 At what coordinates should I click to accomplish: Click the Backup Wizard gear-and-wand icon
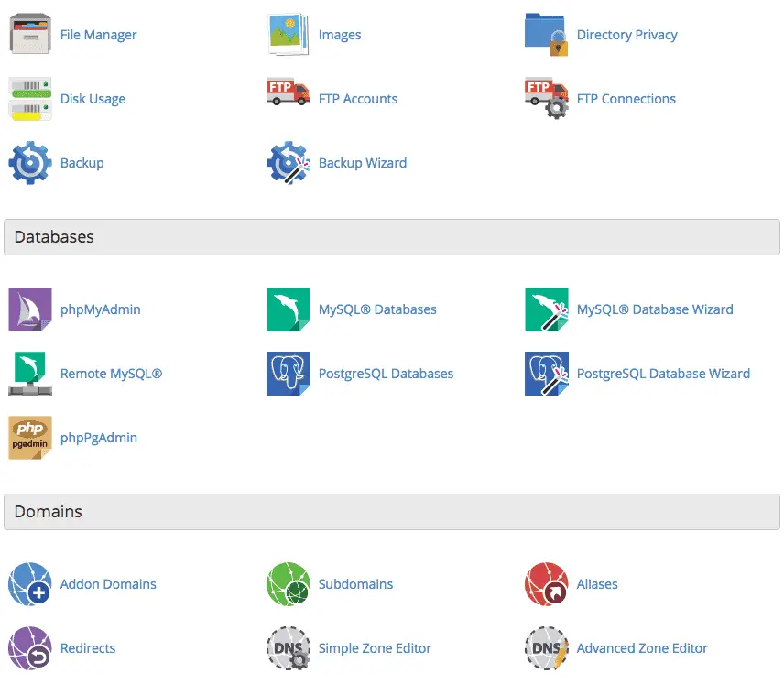[288, 163]
